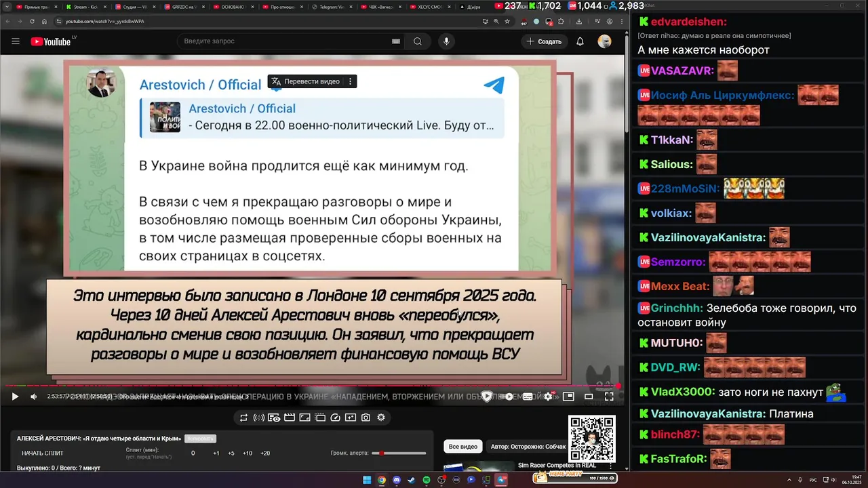Open the three-dot menu next to Перевести видео
The image size is (868, 488).
pyautogui.click(x=350, y=81)
